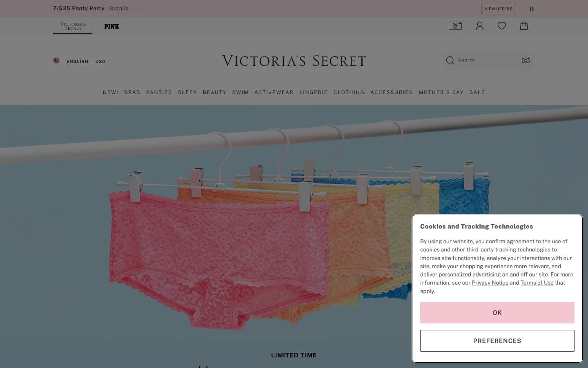The width and height of the screenshot is (588, 368).
Task: Open the Privacy Notice link
Action: point(490,283)
